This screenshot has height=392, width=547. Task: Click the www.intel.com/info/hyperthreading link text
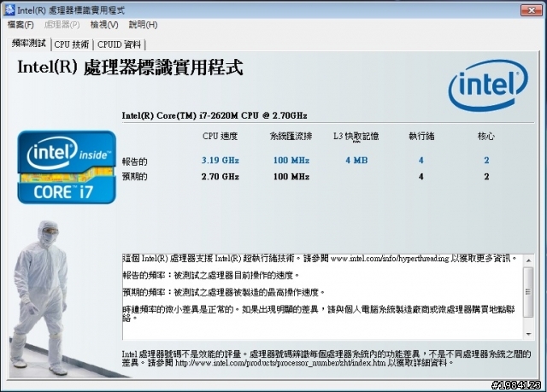pos(390,259)
